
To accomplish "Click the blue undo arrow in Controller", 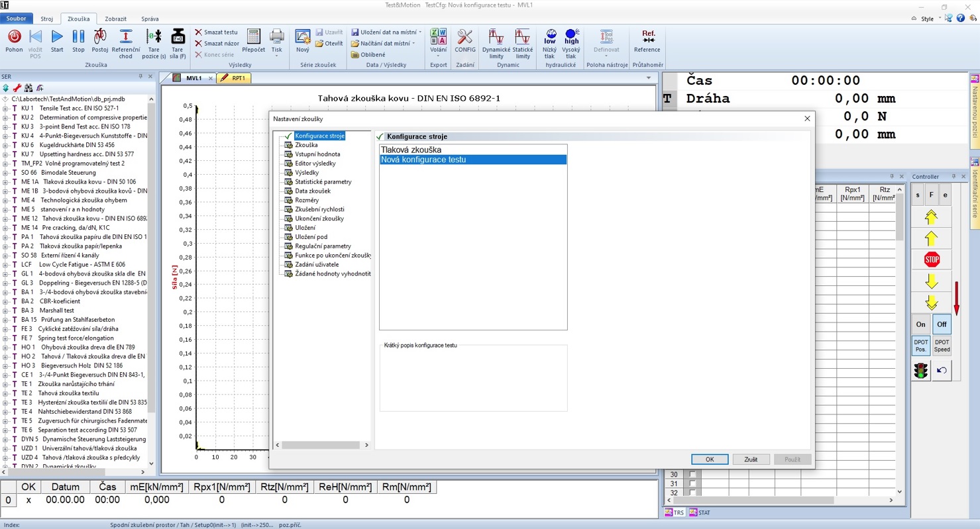I will tap(942, 371).
